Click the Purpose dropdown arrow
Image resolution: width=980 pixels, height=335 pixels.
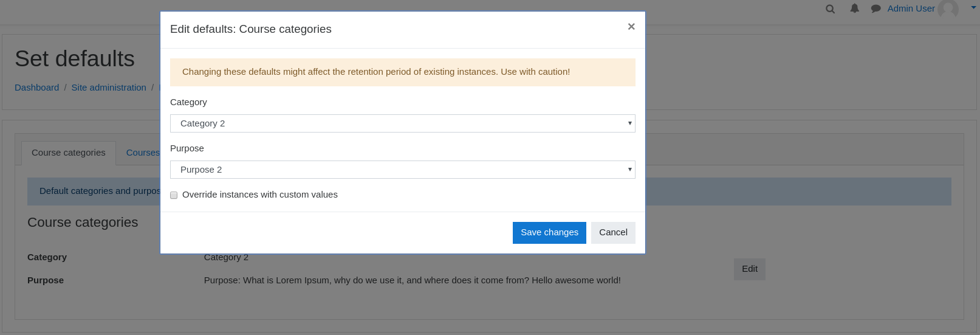629,170
